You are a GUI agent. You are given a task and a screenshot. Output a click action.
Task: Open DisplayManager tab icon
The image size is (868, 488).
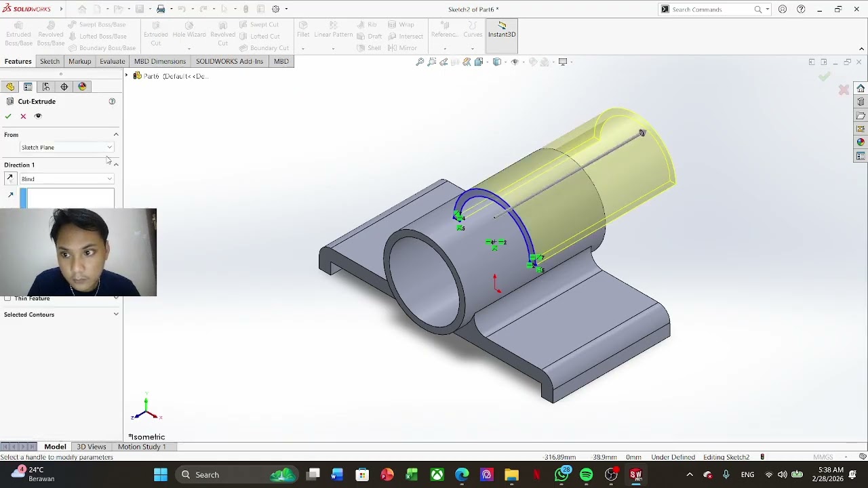[x=83, y=87]
